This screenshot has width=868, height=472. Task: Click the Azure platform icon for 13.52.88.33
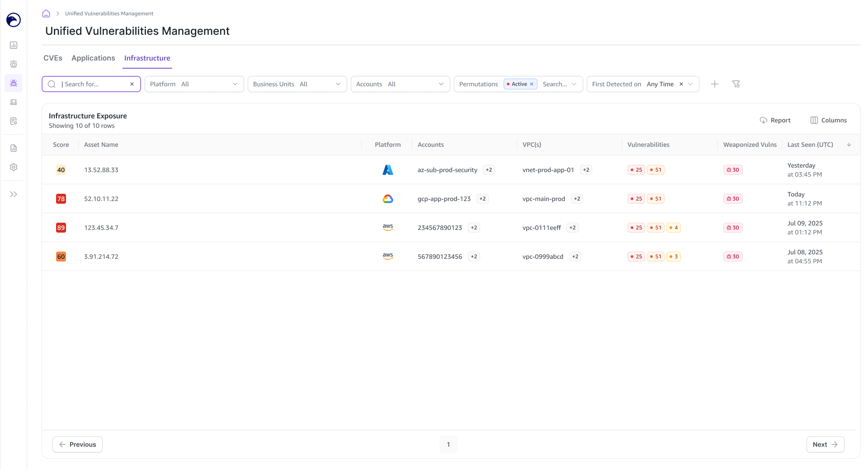(x=388, y=170)
